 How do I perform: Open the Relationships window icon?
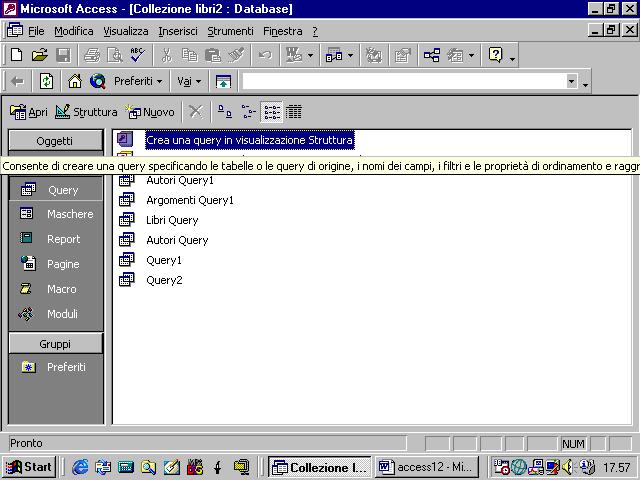(x=431, y=55)
